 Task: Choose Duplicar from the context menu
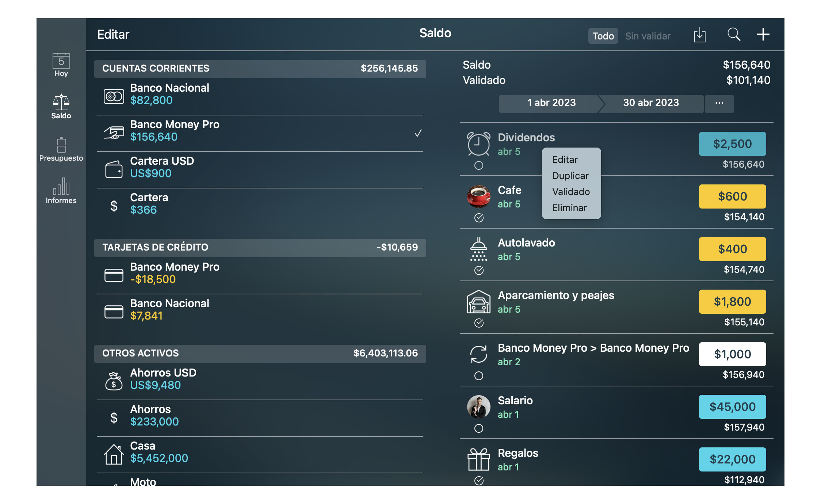pyautogui.click(x=570, y=175)
